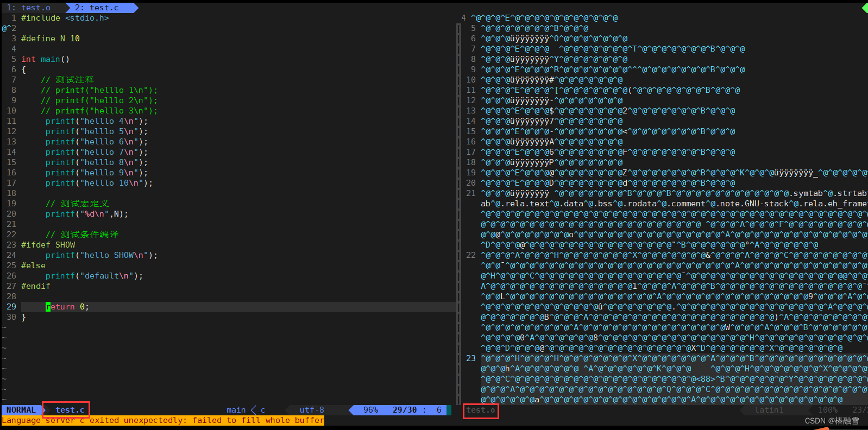Click the commented printf helllo 2 line
This screenshot has height=430, width=868.
pos(99,100)
